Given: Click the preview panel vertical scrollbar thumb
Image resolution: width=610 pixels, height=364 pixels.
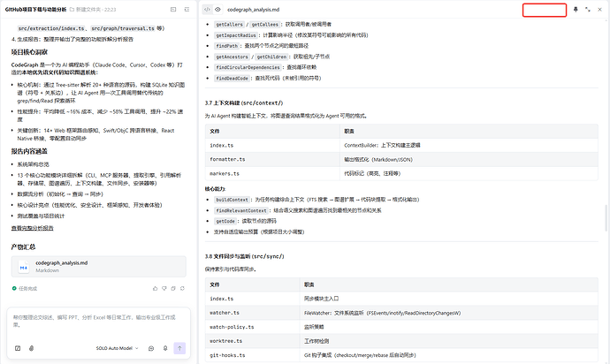Looking at the screenshot, I should [x=606, y=217].
